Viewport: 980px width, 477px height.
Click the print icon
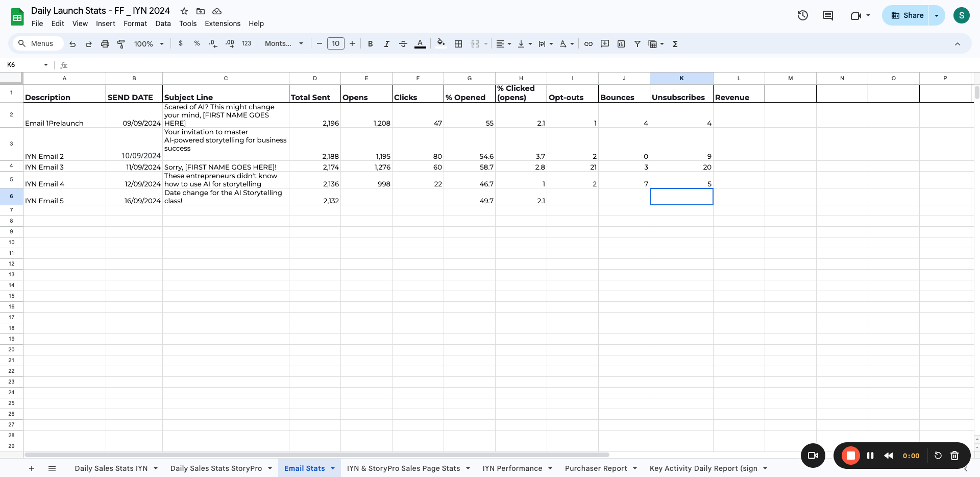point(105,44)
